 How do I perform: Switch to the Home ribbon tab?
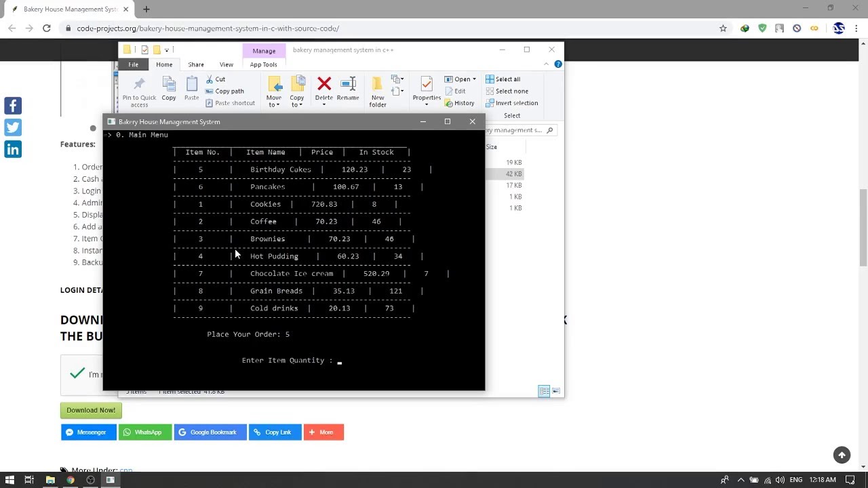(x=164, y=64)
